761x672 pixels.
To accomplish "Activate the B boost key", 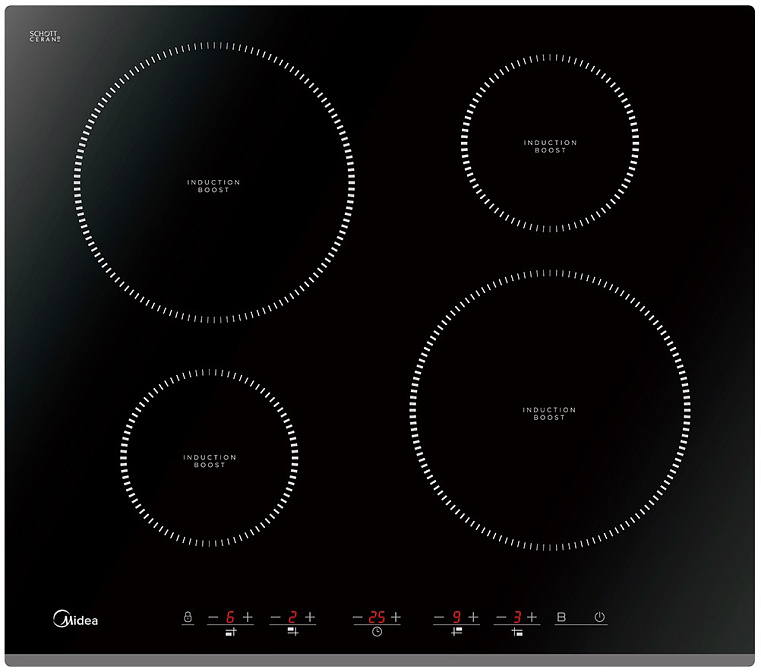I will pyautogui.click(x=562, y=617).
